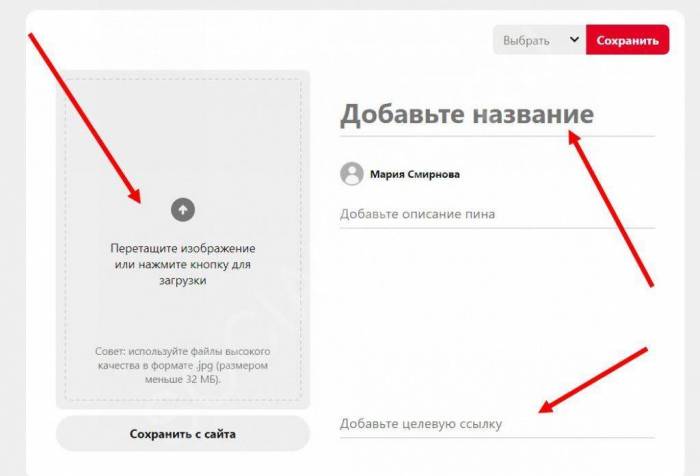The height and width of the screenshot is (476, 700).
Task: Click into the Добавьте описание пина field
Action: (497, 214)
